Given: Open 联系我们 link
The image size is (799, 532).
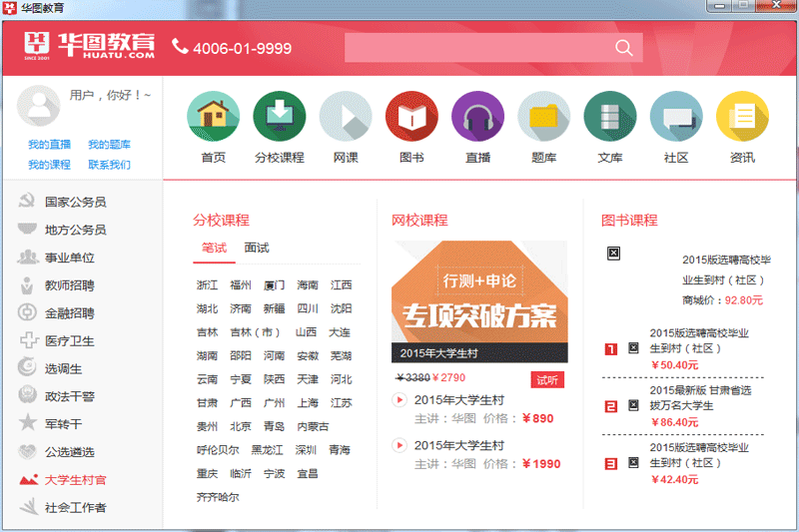Looking at the screenshot, I should click(x=109, y=165).
